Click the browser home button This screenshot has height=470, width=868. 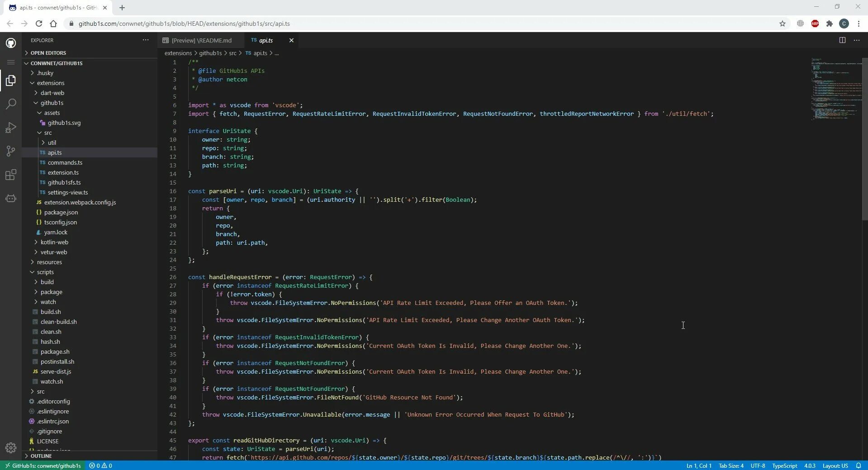[x=53, y=24]
